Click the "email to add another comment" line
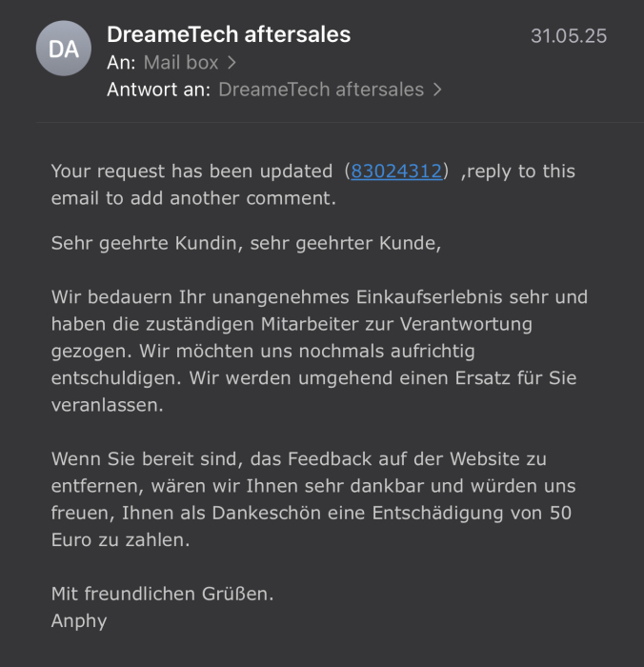Screen dimensions: 644x667 point(193,199)
